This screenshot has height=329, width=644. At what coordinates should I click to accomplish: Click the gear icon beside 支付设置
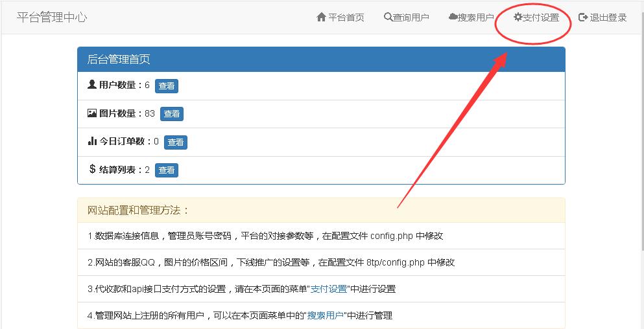point(518,17)
